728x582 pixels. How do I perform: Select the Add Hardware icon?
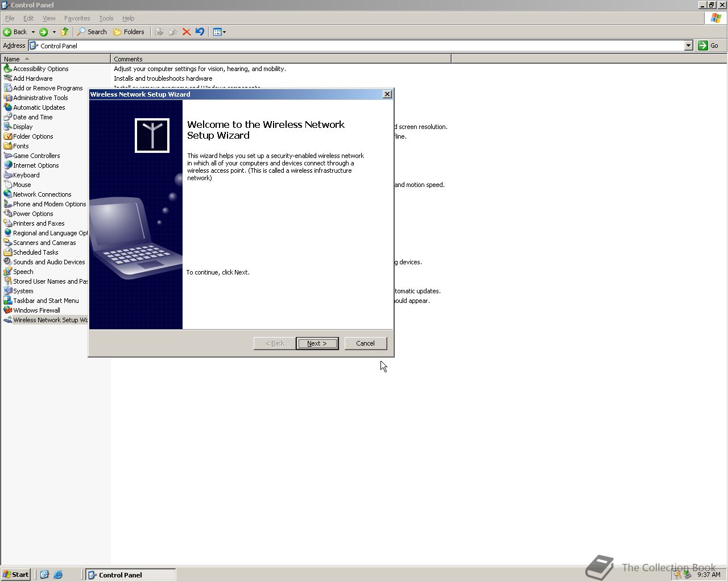click(8, 78)
